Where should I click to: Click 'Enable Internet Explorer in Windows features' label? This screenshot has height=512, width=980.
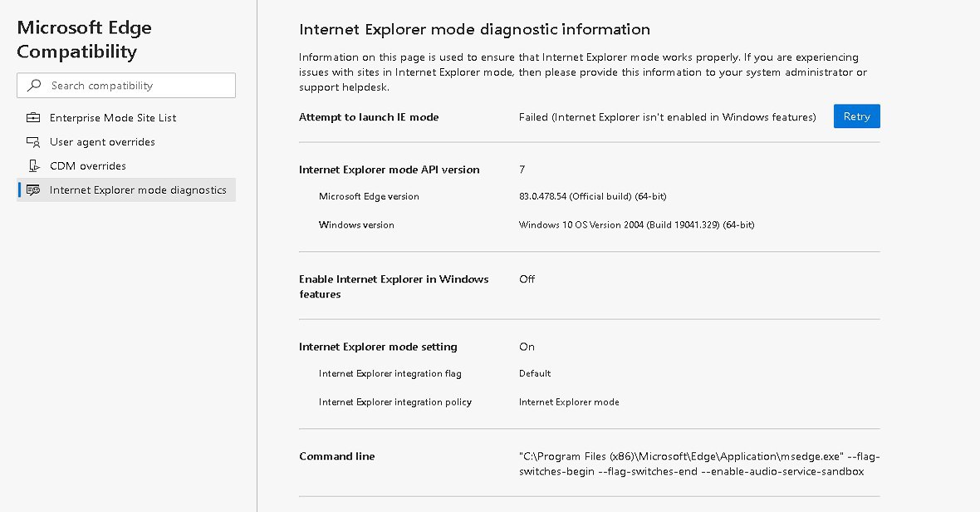pyautogui.click(x=394, y=287)
